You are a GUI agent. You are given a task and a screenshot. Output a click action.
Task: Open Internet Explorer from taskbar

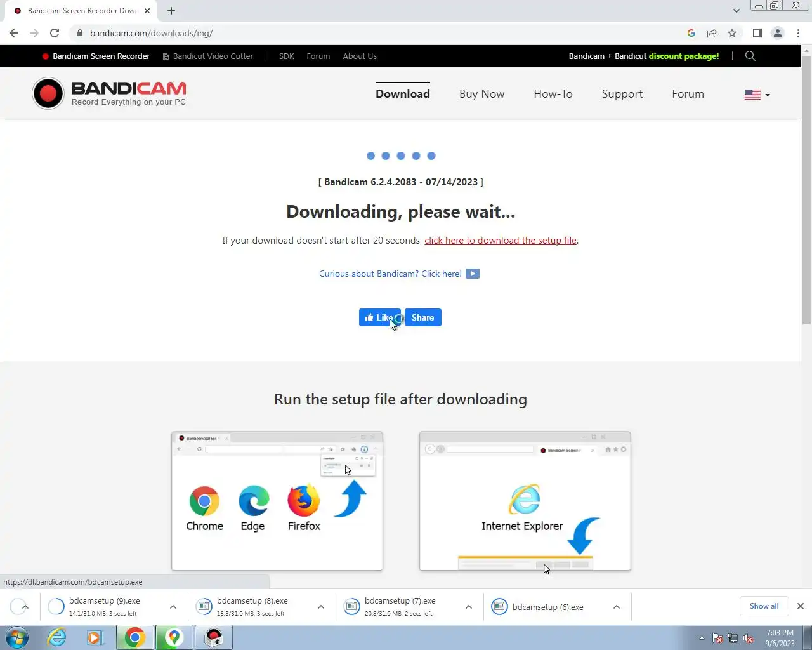point(57,637)
